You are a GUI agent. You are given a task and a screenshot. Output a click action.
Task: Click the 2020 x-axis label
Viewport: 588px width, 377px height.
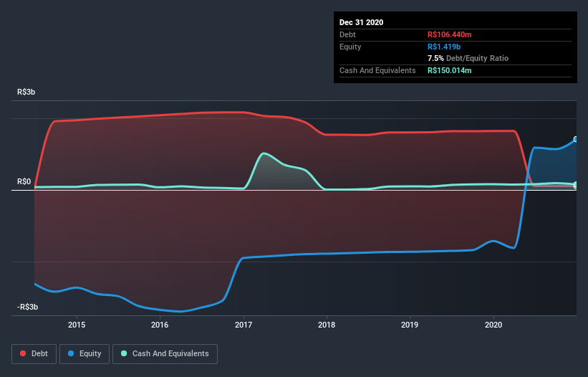point(493,325)
